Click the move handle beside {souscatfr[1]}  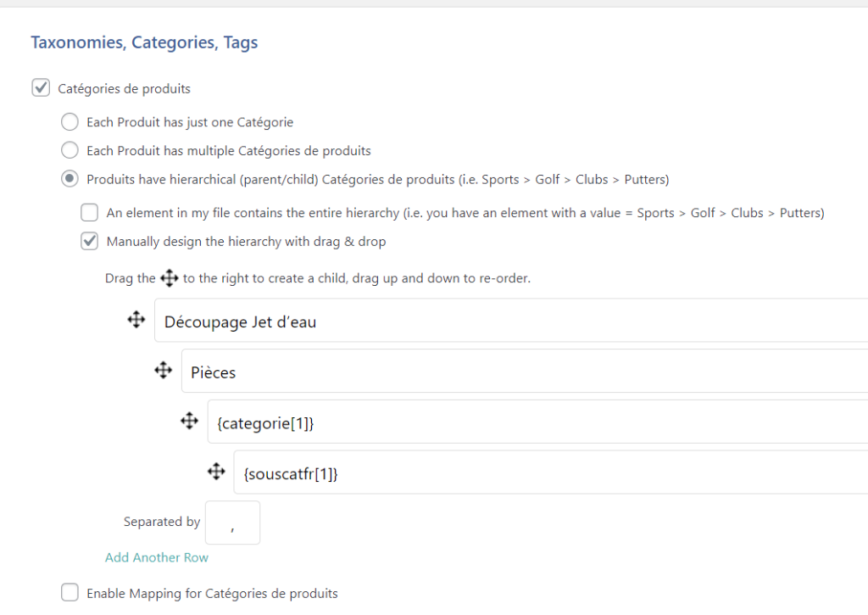coord(216,472)
